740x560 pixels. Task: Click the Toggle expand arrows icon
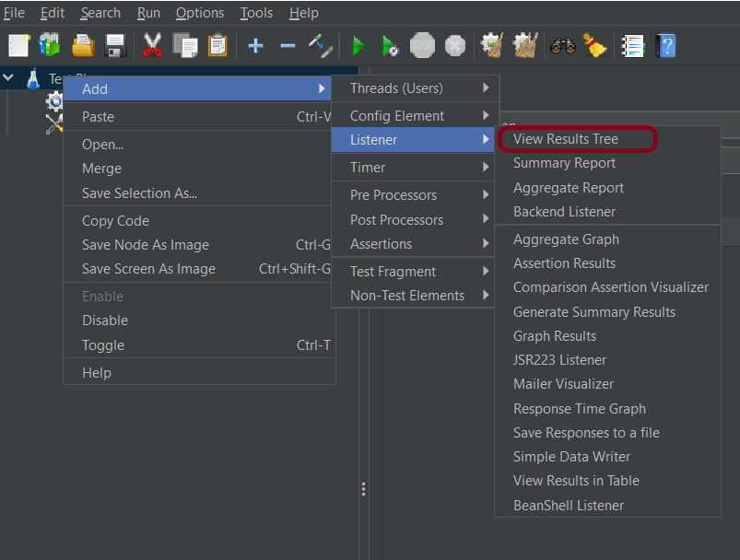tap(320, 45)
